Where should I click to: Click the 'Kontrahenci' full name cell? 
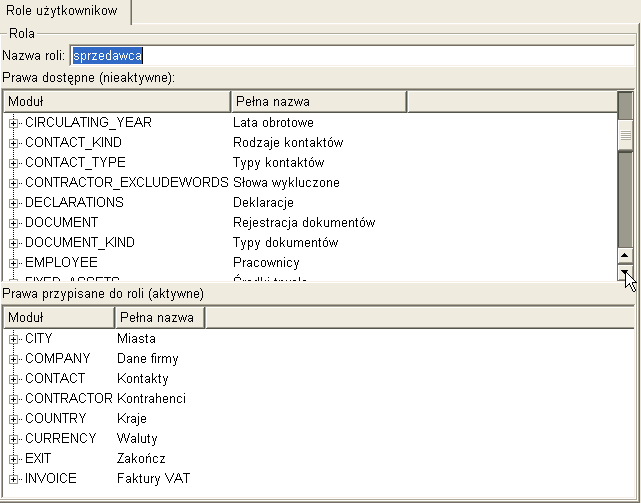click(151, 399)
